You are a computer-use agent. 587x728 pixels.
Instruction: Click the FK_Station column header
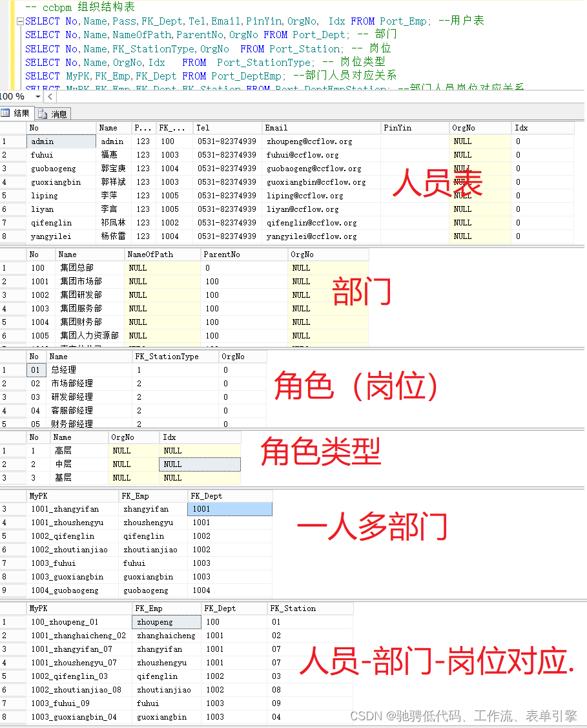click(310, 608)
